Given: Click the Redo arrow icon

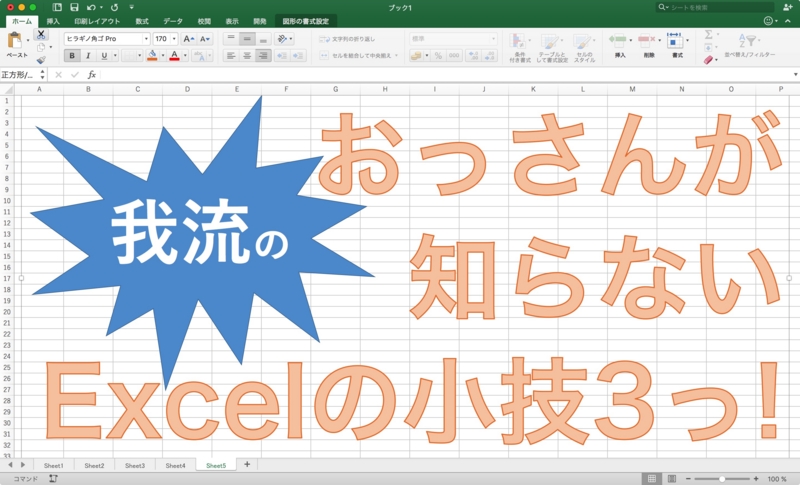Looking at the screenshot, I should click(114, 7).
